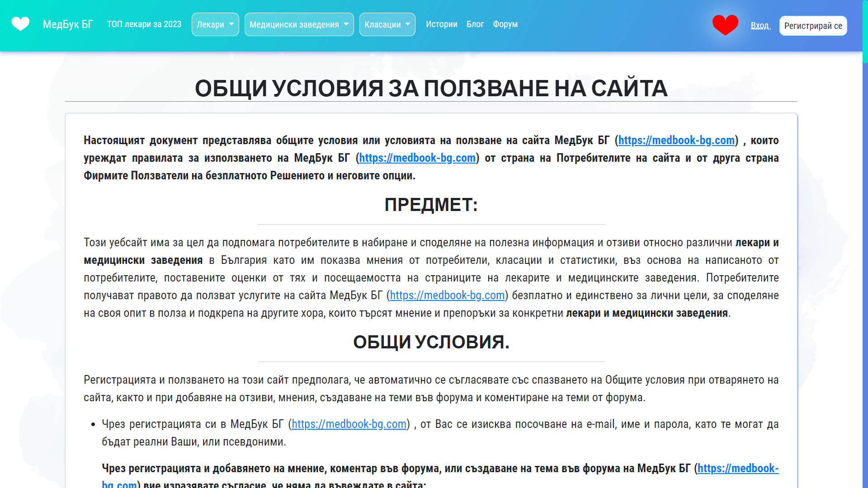Click the Лекари dropdown chevron arrow
The image size is (868, 488).
tap(232, 24)
